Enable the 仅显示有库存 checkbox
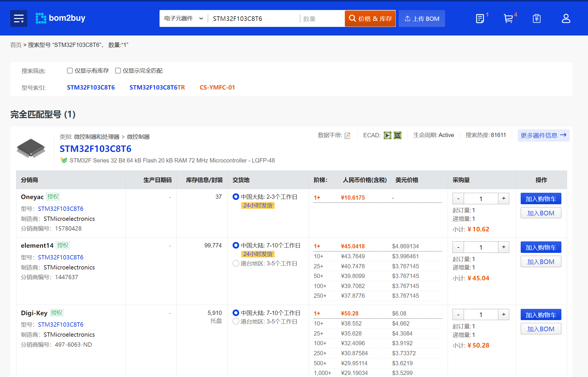The width and height of the screenshot is (588, 377). coord(70,71)
